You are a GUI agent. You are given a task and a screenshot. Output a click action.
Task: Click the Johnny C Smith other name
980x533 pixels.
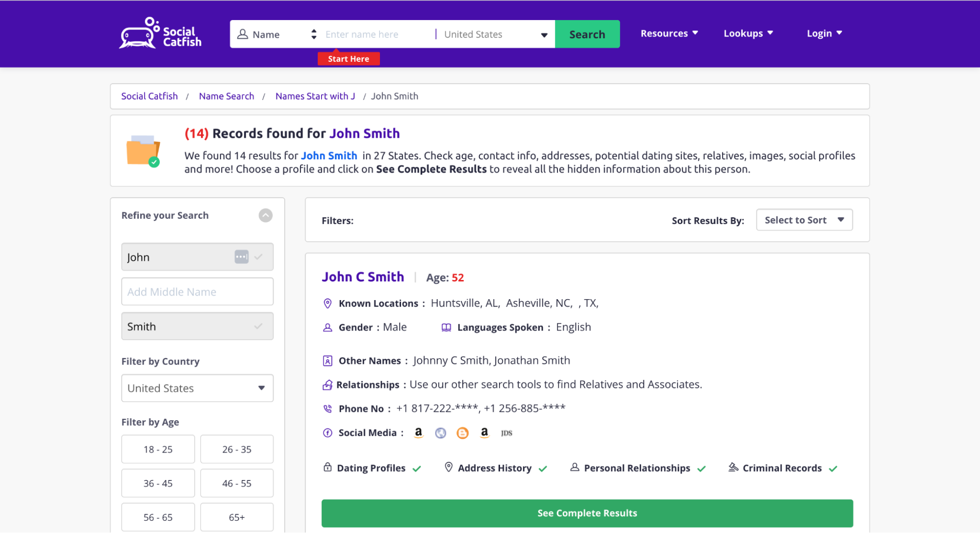click(451, 361)
